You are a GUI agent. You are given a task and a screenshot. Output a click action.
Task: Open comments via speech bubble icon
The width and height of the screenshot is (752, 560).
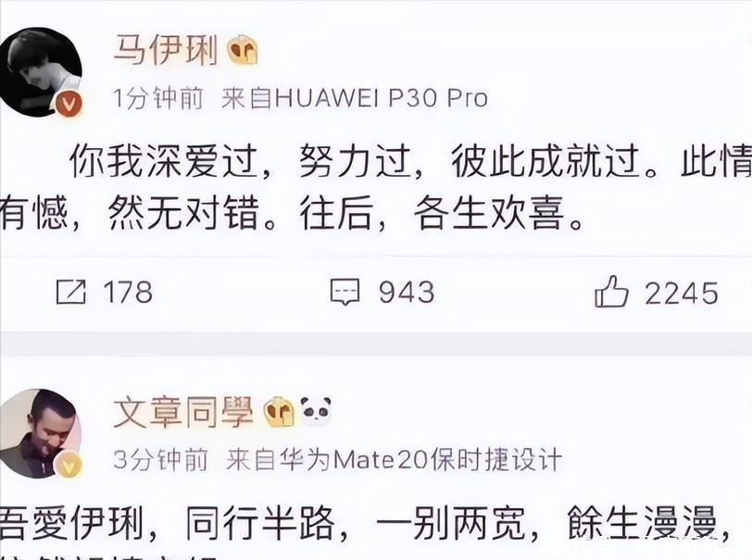click(x=345, y=292)
